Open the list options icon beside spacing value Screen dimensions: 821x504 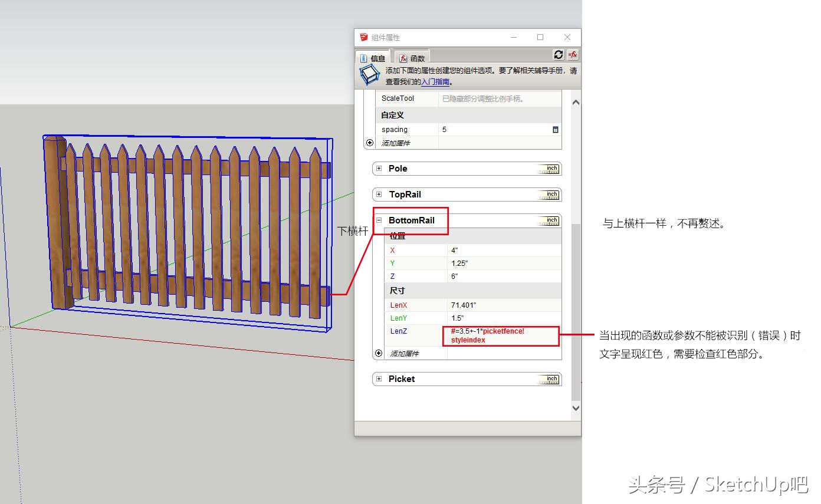click(x=555, y=129)
